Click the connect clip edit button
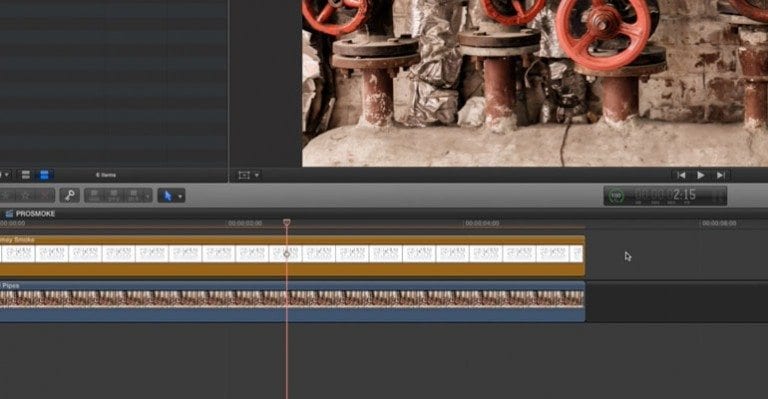This screenshot has width=768, height=399. 95,196
